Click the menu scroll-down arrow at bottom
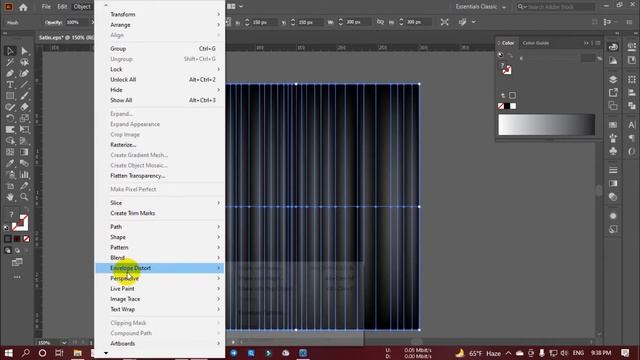The image size is (640, 360). pyautogui.click(x=106, y=353)
